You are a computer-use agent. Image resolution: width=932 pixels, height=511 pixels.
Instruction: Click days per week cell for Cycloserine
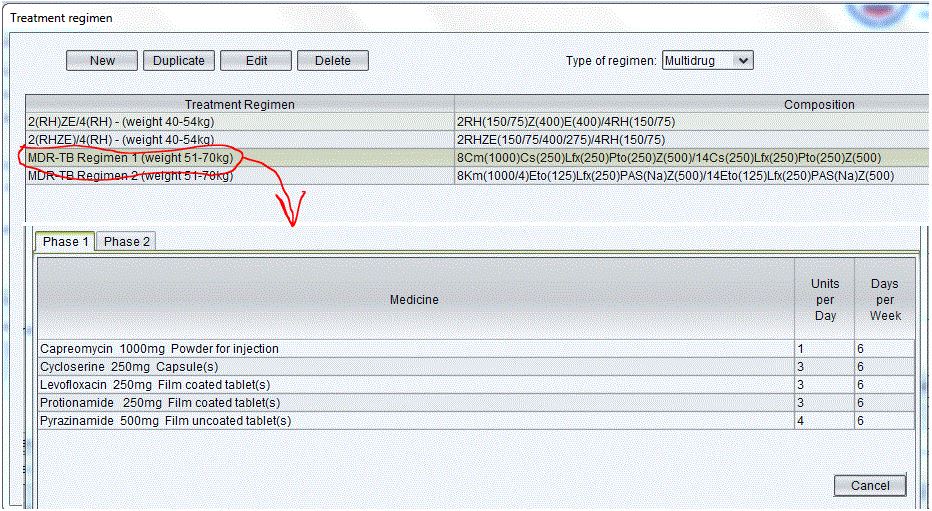pos(885,367)
